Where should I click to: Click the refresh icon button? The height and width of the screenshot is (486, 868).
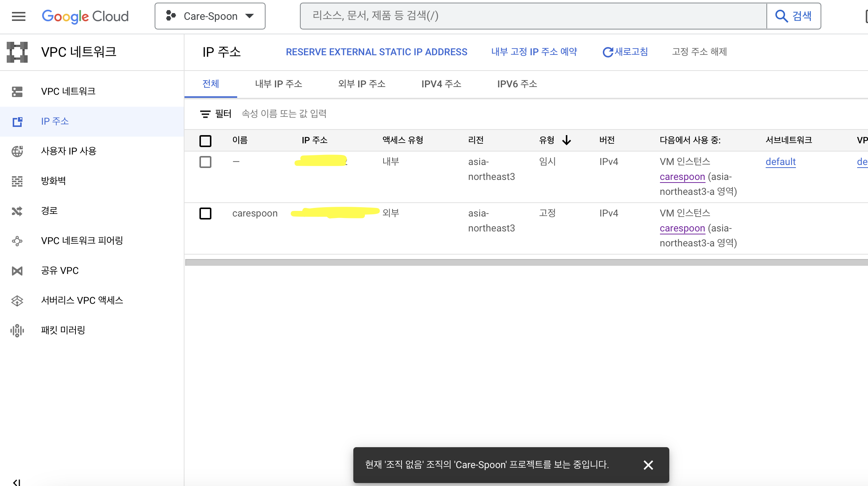tap(608, 52)
